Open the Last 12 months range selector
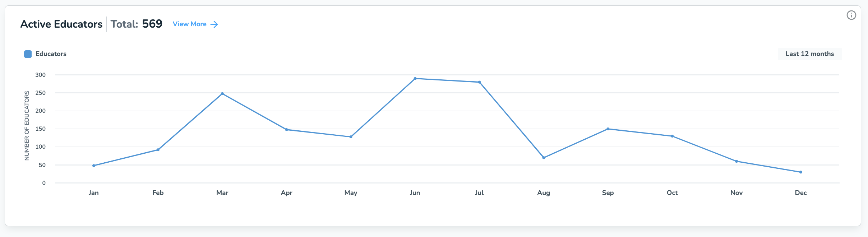 point(809,54)
